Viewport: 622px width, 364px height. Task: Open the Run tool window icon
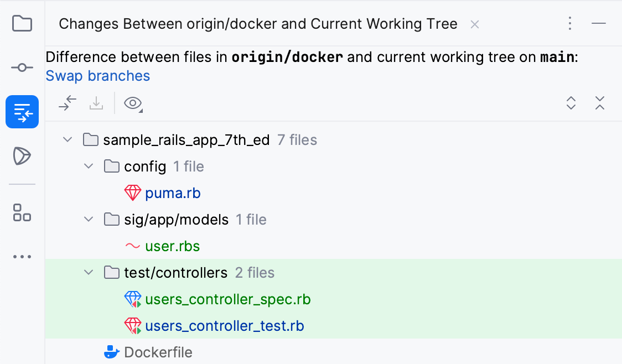(22, 157)
